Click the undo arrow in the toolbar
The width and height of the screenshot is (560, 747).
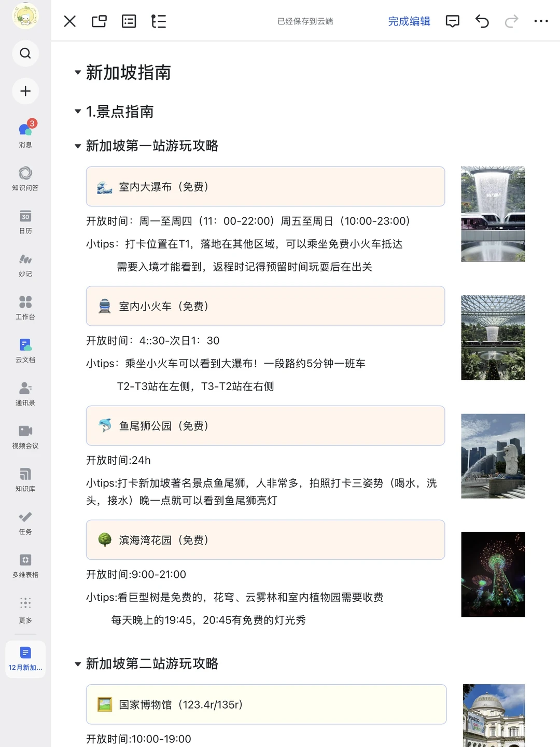(x=481, y=21)
